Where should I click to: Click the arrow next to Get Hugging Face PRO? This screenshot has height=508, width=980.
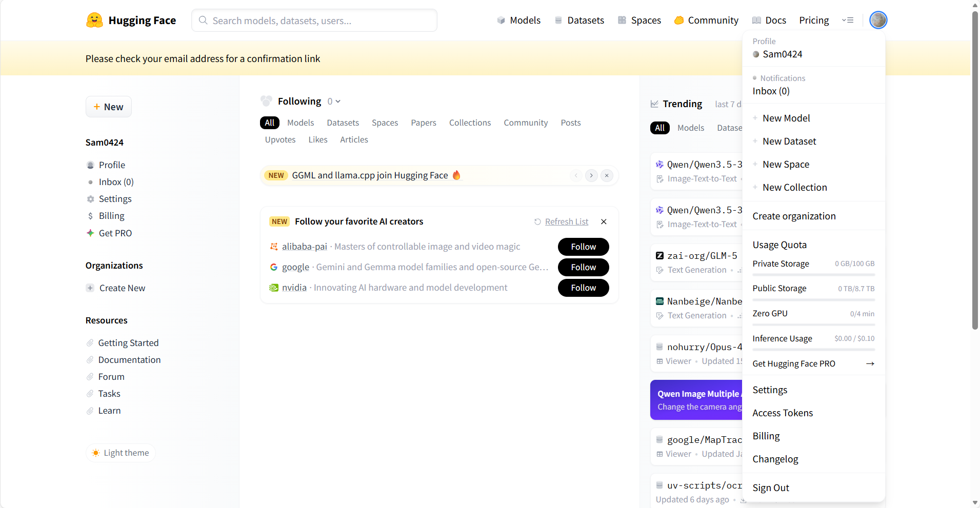pos(870,364)
